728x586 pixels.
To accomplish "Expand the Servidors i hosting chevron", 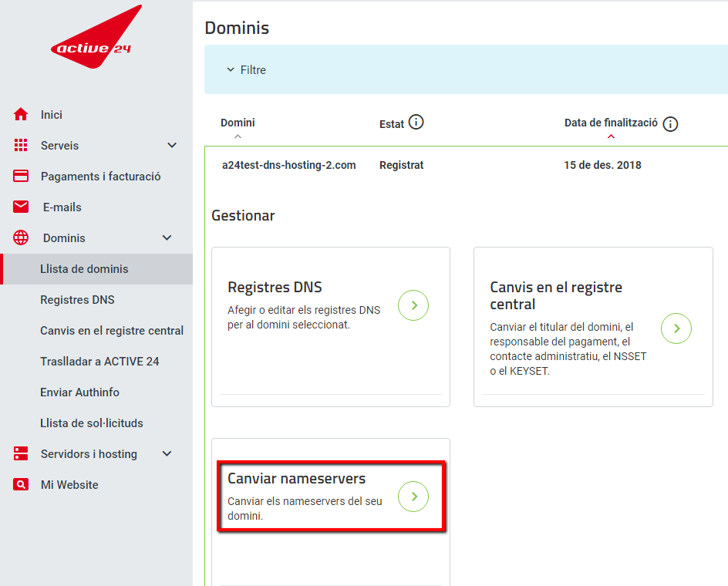I will [x=167, y=453].
